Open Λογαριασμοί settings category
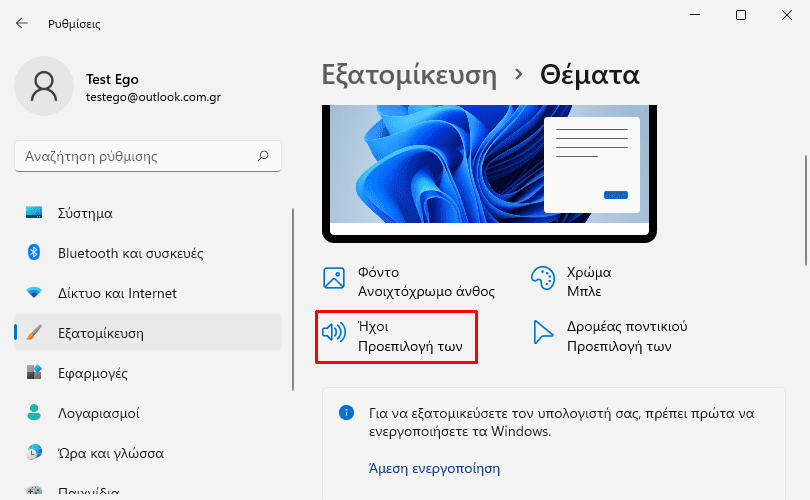 tap(148, 413)
